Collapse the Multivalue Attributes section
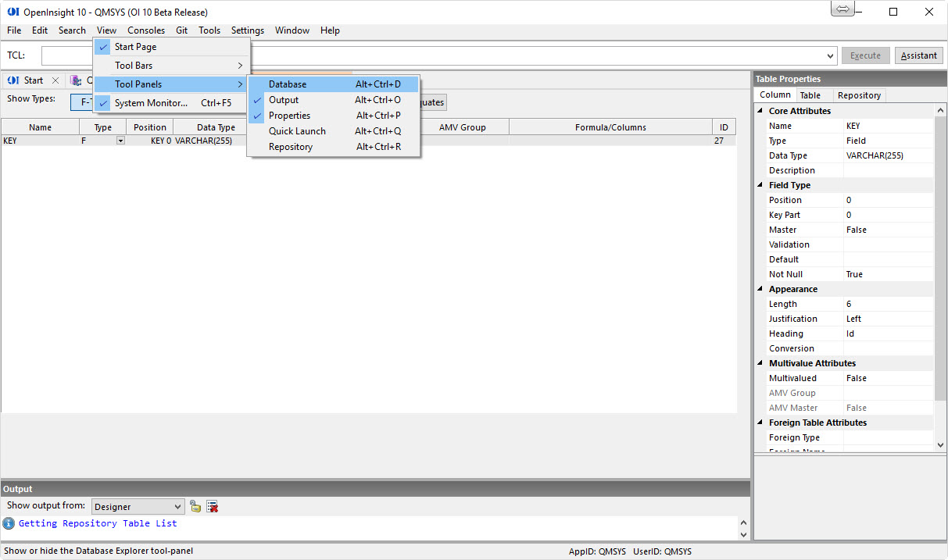This screenshot has width=948, height=560. coord(760,363)
